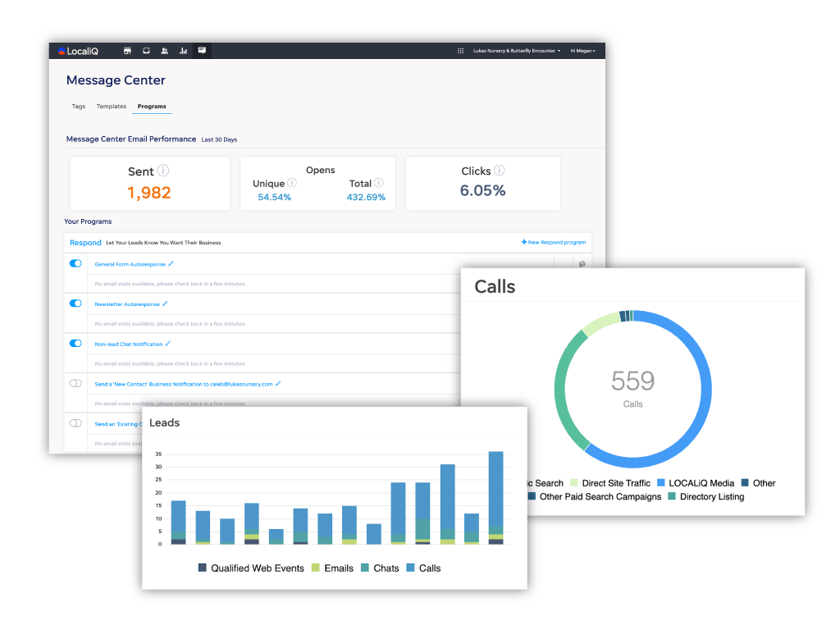Screen dimensions: 840x630
Task: Click the pencil icon beside General Form Autoresponse
Action: (x=172, y=263)
